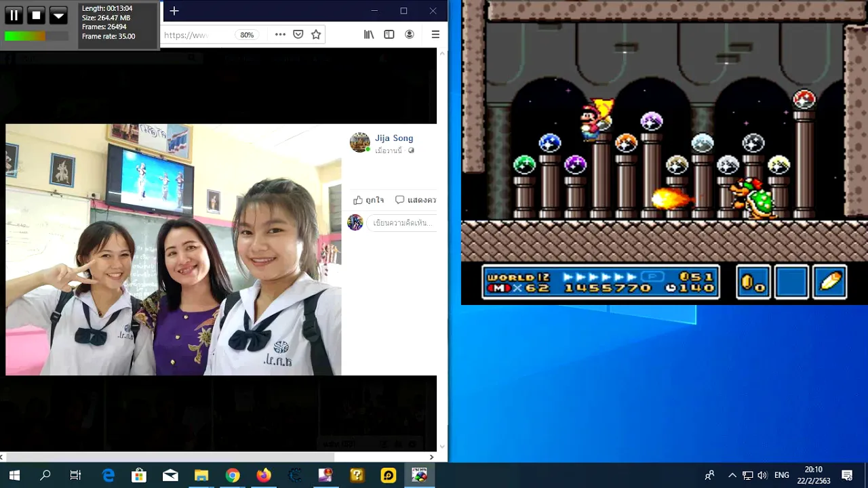This screenshot has height=488, width=868.
Task: Pause the screen recording
Action: 14,15
